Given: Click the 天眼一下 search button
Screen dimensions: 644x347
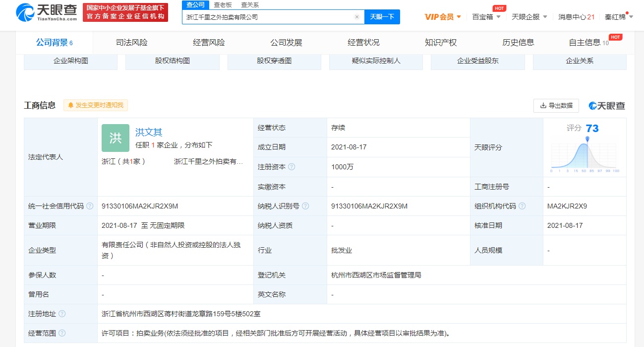Looking at the screenshot, I should tap(382, 17).
